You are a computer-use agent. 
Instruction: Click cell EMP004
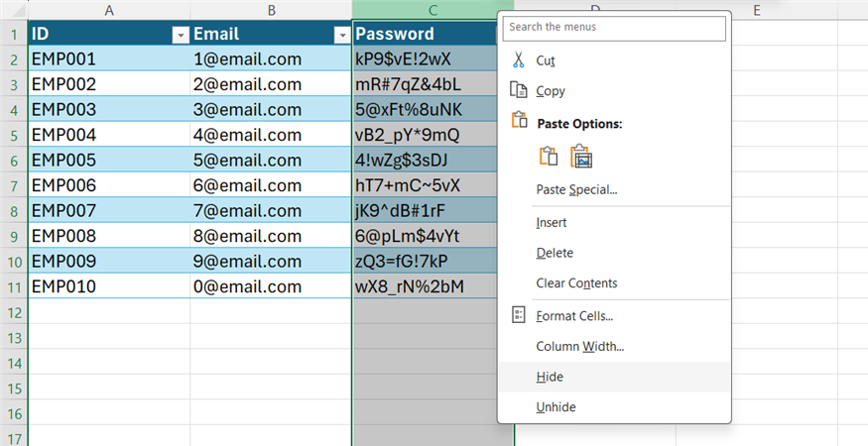109,135
